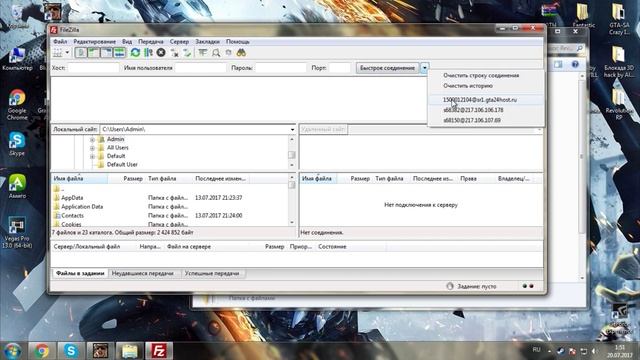Sort local files by Имя файла column

coord(80,179)
